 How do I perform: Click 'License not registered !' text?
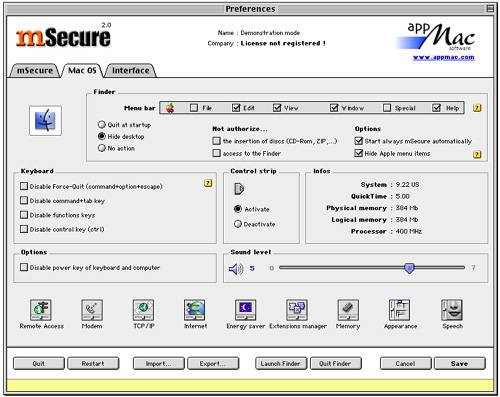click(x=283, y=43)
